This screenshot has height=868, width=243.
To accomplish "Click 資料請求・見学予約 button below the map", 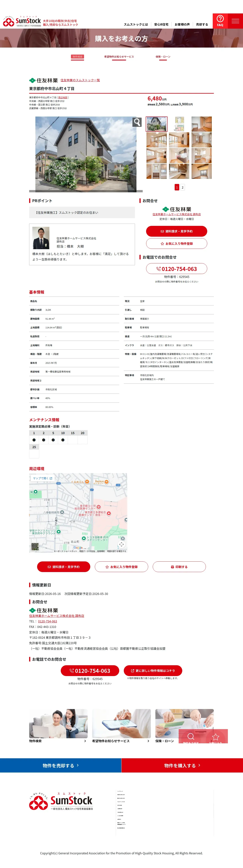I will tap(64, 567).
